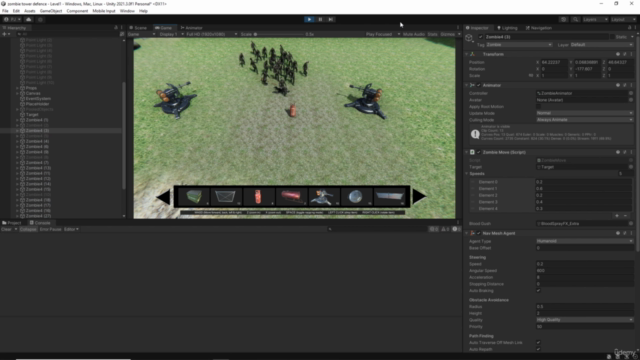This screenshot has width=640, height=360.
Task: Open the Assets menu
Action: click(x=30, y=11)
